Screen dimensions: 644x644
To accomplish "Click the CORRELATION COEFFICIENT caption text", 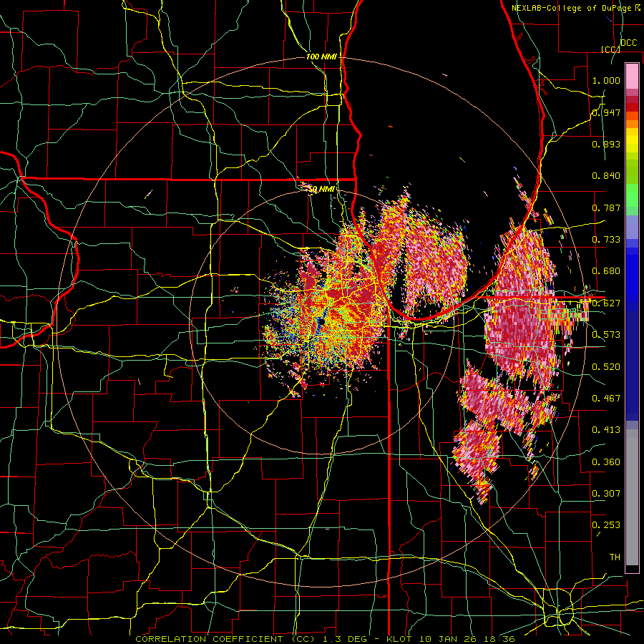I will tap(209, 639).
